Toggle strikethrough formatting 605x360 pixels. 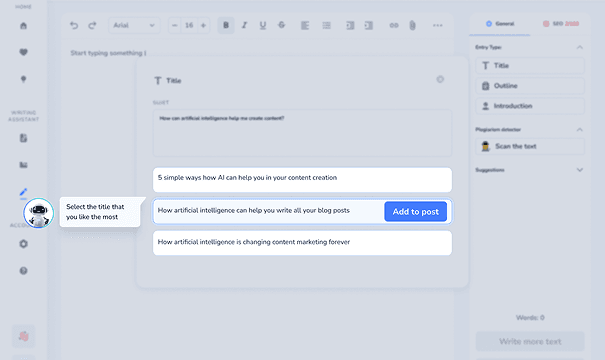point(282,25)
